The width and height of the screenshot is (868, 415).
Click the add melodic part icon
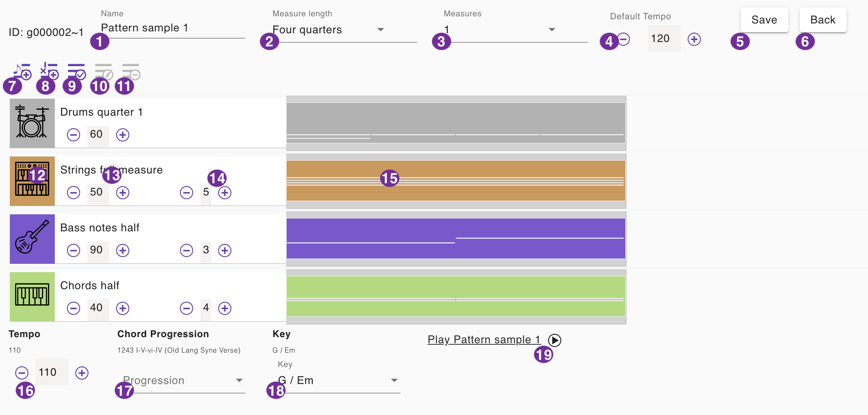(x=22, y=71)
